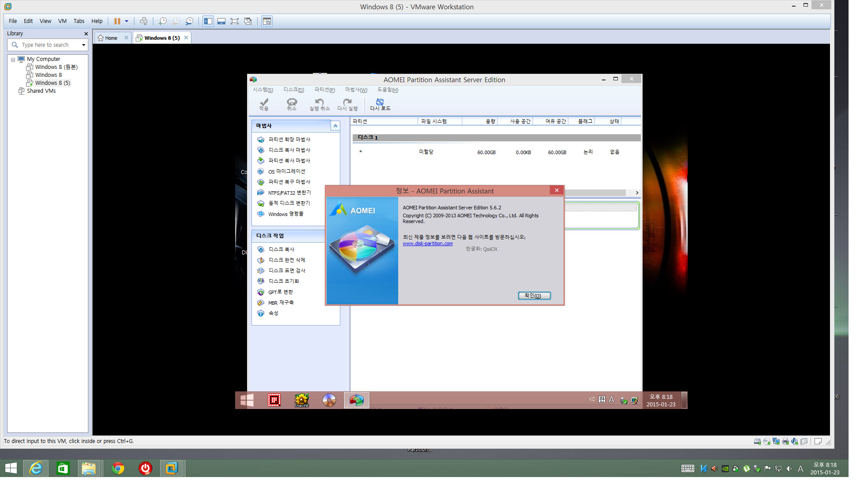Click the 실행 취소 (Undo) toolbar icon
This screenshot has height=500, width=868.
pos(320,104)
